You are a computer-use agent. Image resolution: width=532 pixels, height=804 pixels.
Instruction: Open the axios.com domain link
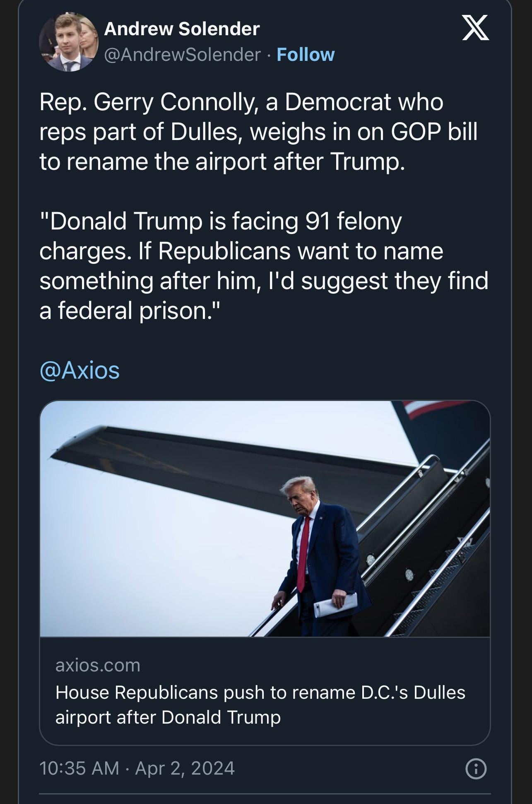point(98,665)
